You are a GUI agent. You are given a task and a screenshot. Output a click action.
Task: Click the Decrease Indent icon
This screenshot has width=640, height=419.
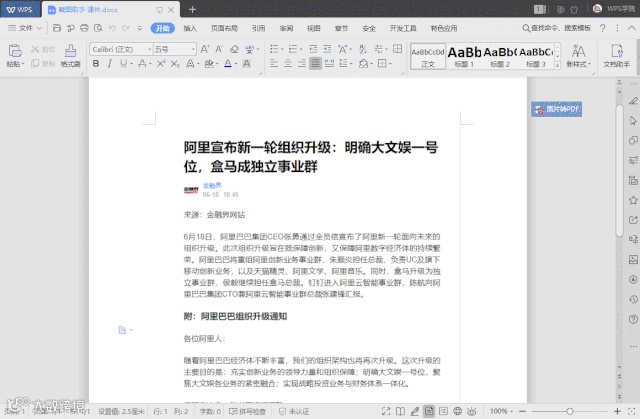(x=313, y=49)
